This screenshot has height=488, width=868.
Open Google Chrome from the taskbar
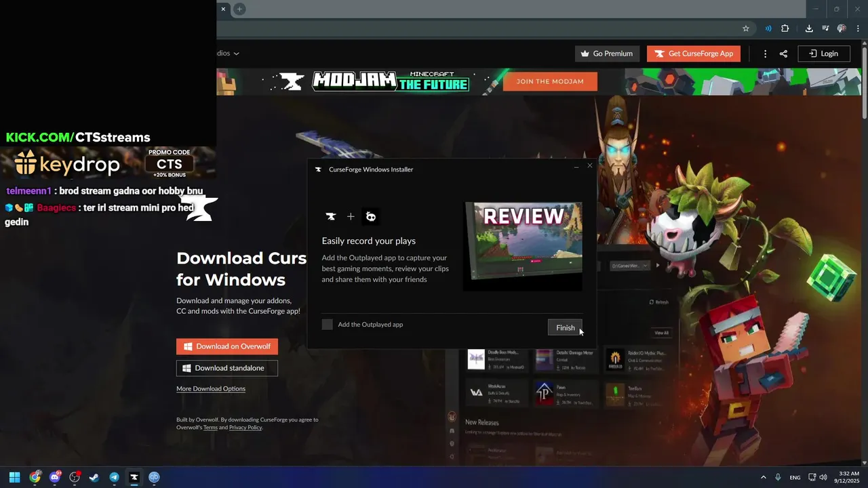point(35,477)
